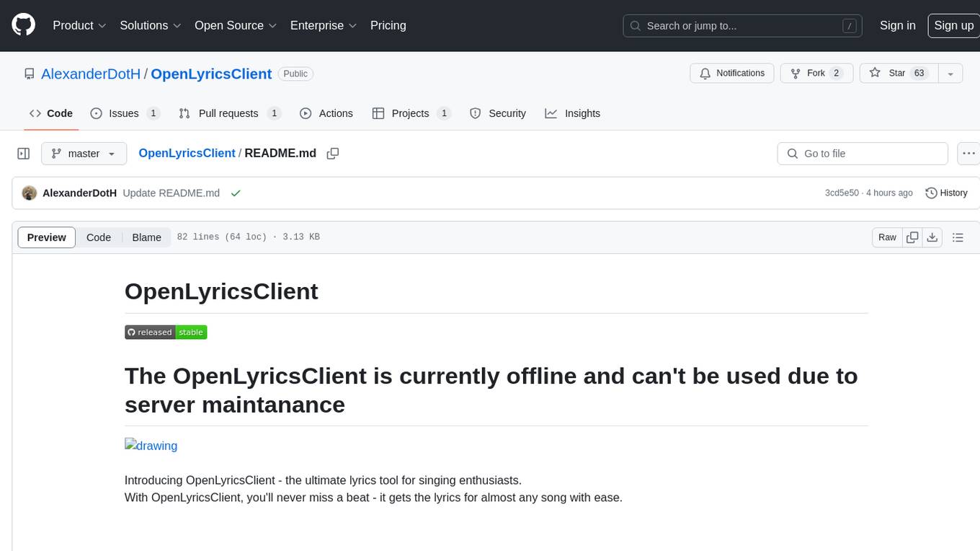Expand the Solutions menu
Viewport: 980px width, 551px height.
(x=151, y=25)
